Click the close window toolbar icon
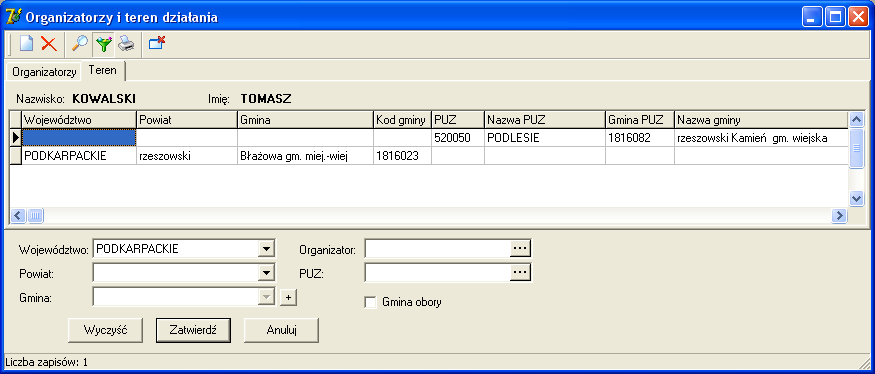875x374 pixels. click(157, 44)
